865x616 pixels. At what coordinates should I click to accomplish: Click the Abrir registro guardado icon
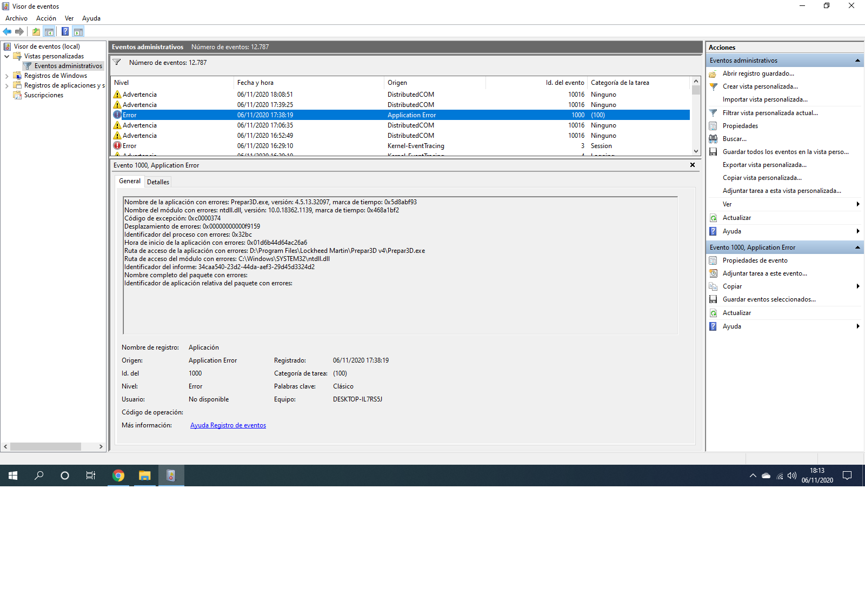(x=713, y=73)
